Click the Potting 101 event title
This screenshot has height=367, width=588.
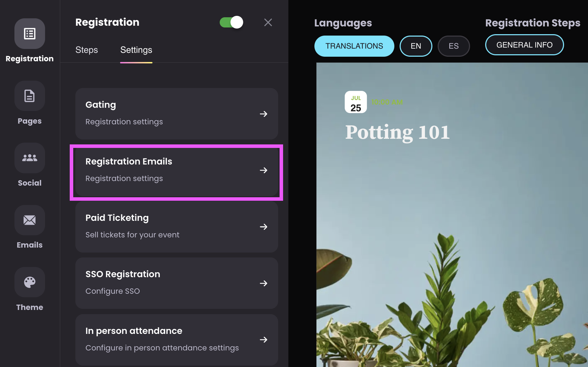398,132
